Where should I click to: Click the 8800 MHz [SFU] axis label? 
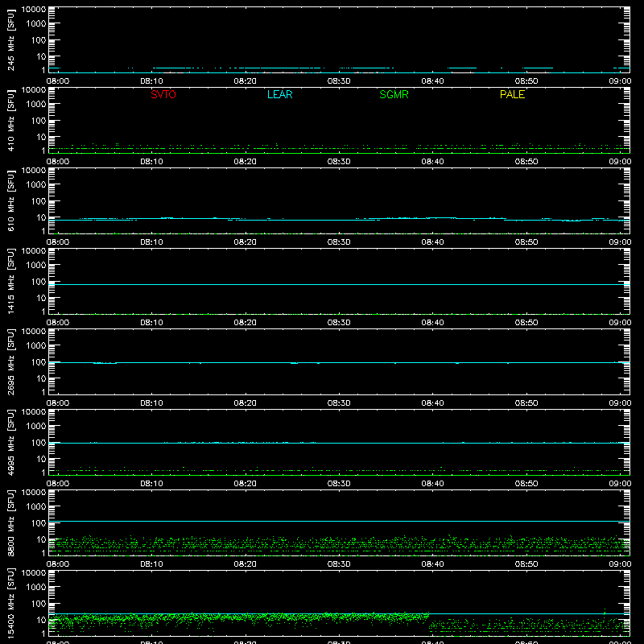[10, 522]
